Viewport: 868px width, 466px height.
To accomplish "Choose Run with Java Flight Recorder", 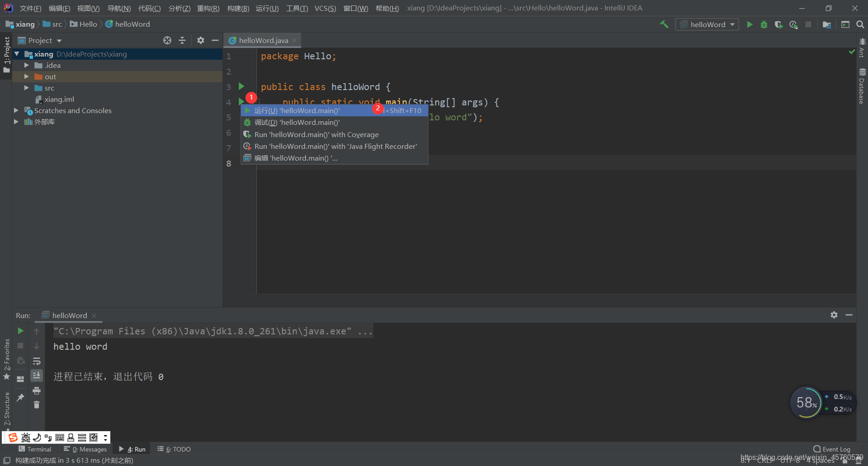I will click(335, 146).
